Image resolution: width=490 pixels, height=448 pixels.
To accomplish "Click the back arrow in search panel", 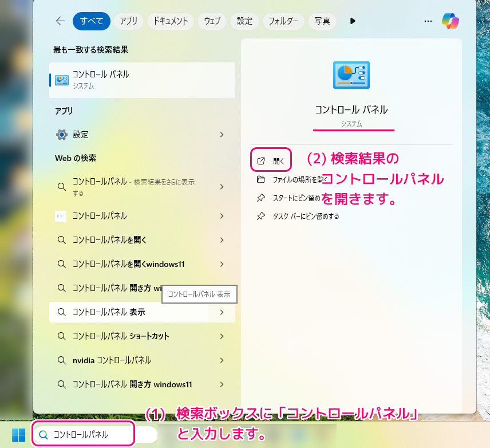I will click(61, 21).
